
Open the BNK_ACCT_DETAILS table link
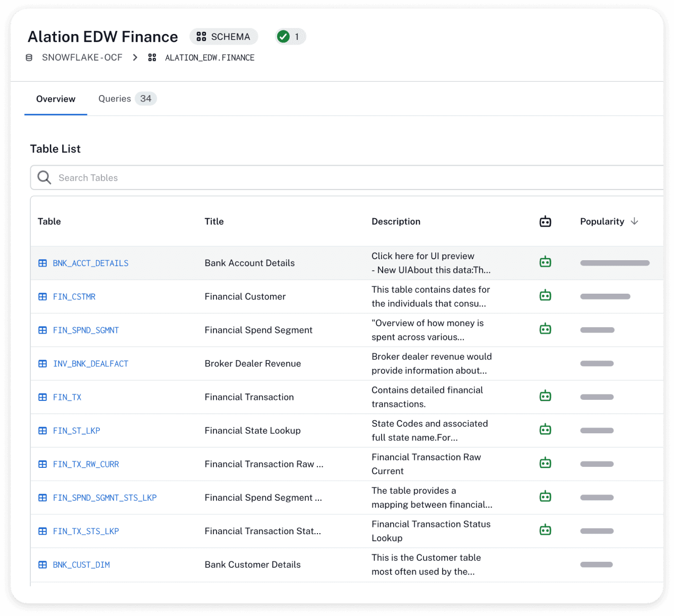[90, 263]
